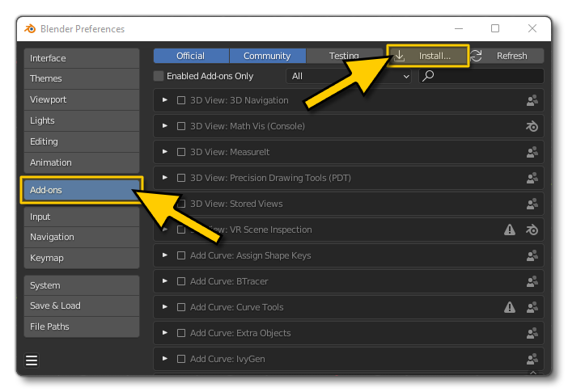This screenshot has width=568, height=392.
Task: Toggle the Community add-ons filter
Action: pos(267,56)
